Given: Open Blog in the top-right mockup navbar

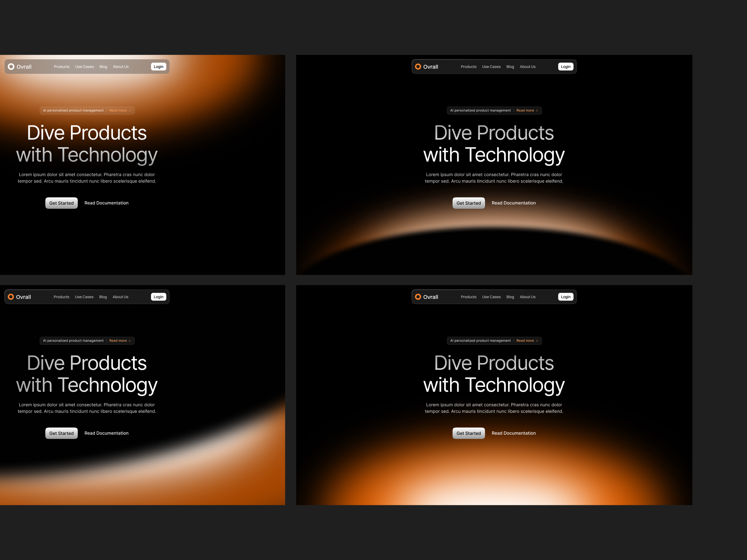Looking at the screenshot, I should click(510, 67).
